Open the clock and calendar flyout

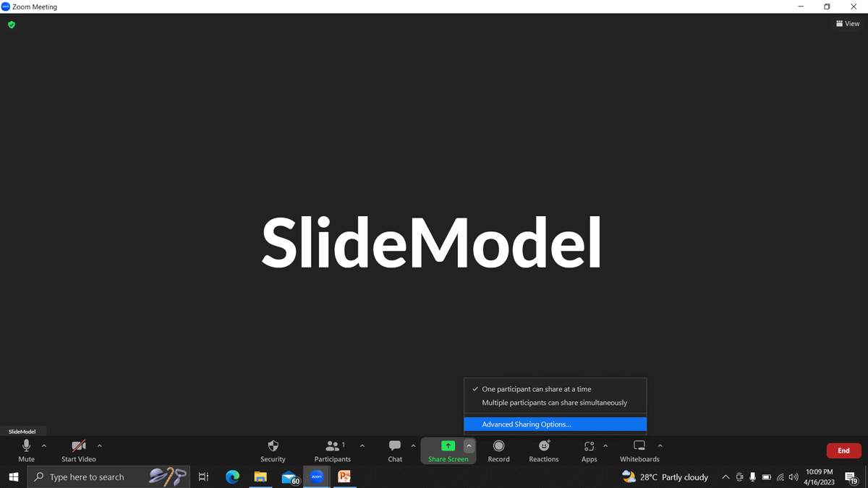[x=820, y=477]
